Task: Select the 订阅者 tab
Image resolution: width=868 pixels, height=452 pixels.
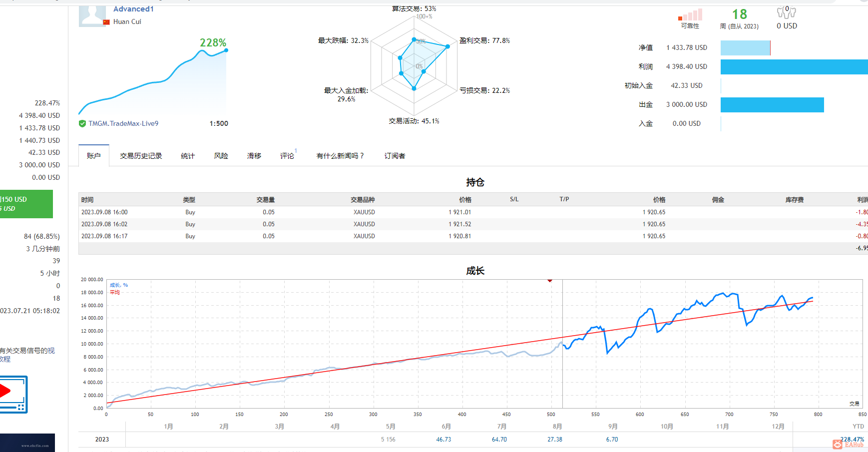Action: [x=395, y=156]
